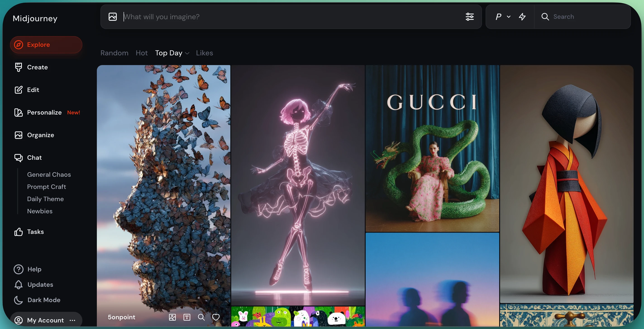Viewport: 644px width, 329px height.
Task: Open the 5onpoint user profile
Action: (x=122, y=317)
